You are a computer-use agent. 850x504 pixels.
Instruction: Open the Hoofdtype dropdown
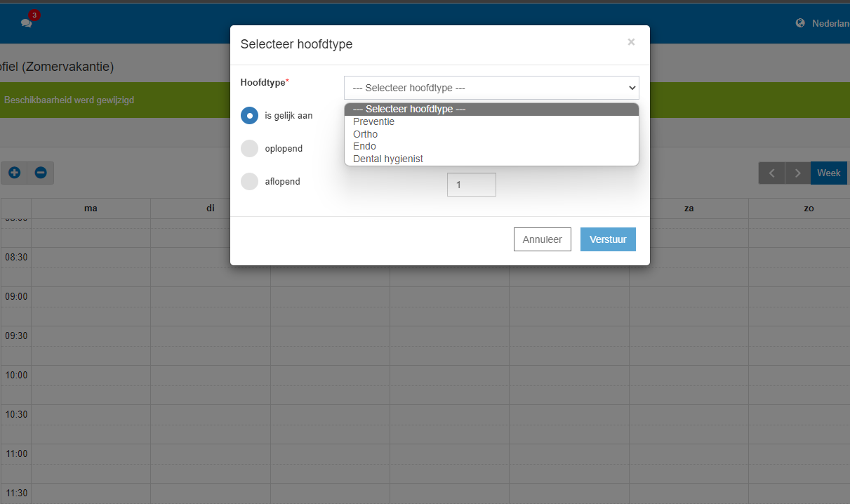[491, 88]
